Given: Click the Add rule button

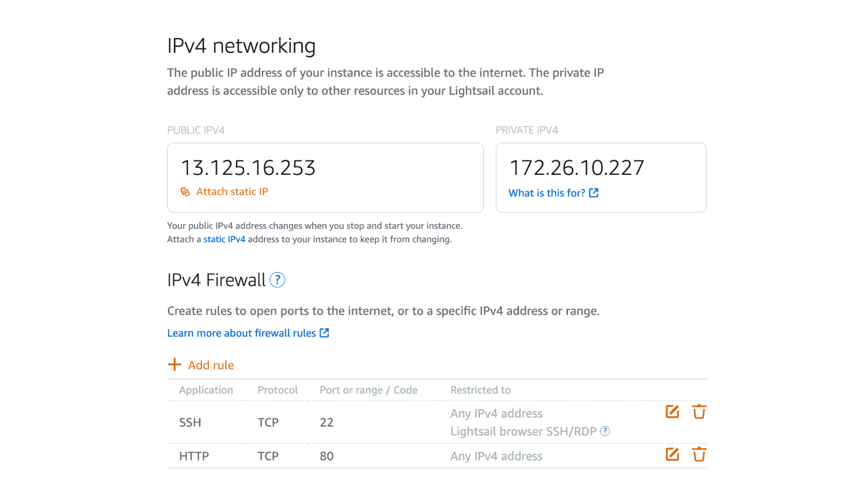Looking at the screenshot, I should pyautogui.click(x=211, y=365).
